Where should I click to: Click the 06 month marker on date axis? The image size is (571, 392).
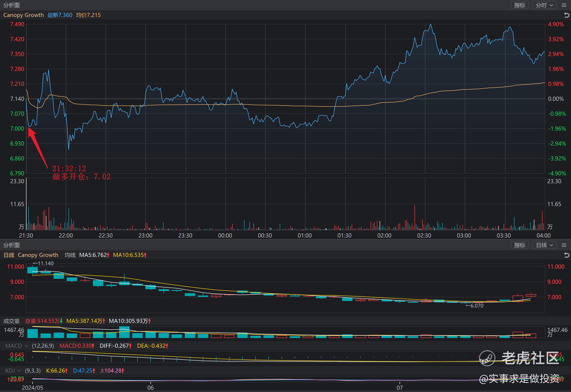(x=150, y=388)
